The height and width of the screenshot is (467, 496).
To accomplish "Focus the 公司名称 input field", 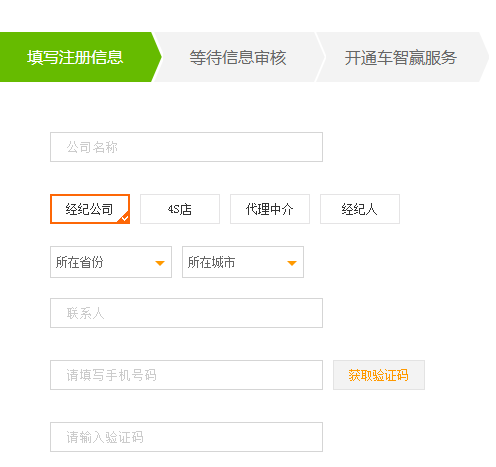I will [186, 147].
